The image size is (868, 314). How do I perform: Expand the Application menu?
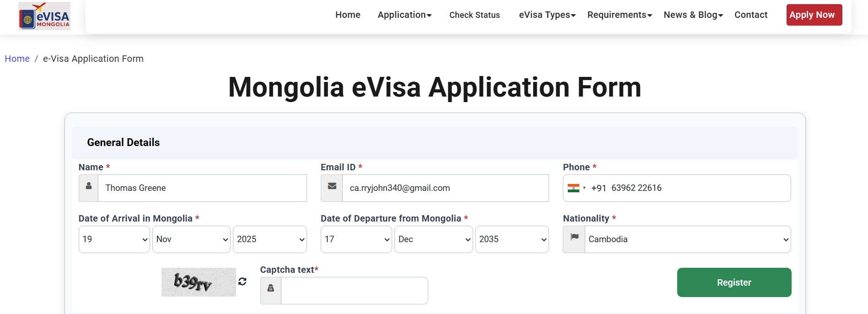pos(404,15)
